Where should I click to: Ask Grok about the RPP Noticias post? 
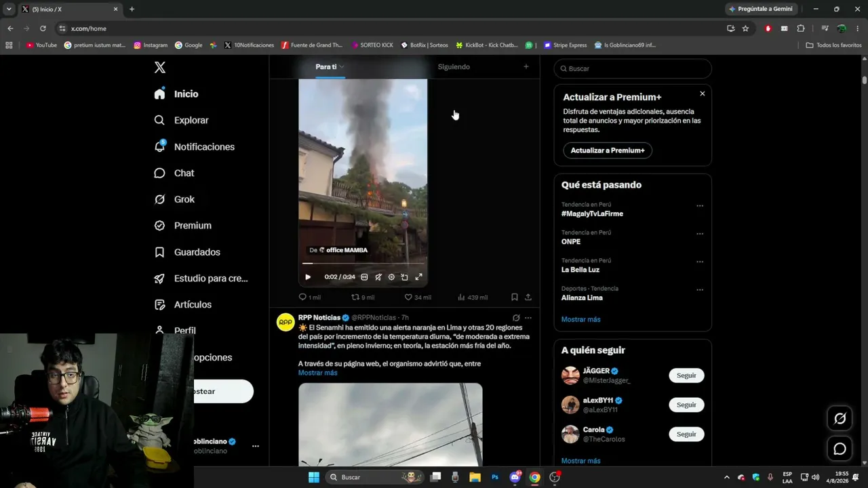click(516, 318)
